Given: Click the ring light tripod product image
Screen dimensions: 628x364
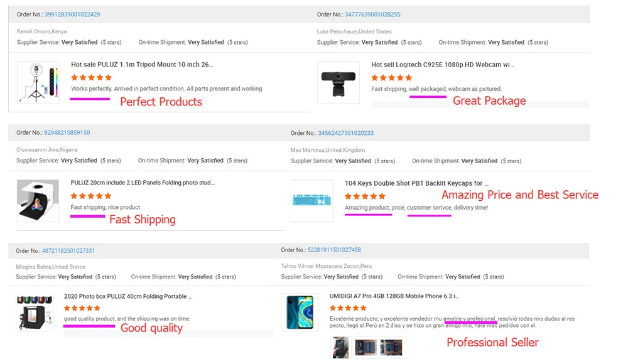Looking at the screenshot, I should coord(38,82).
